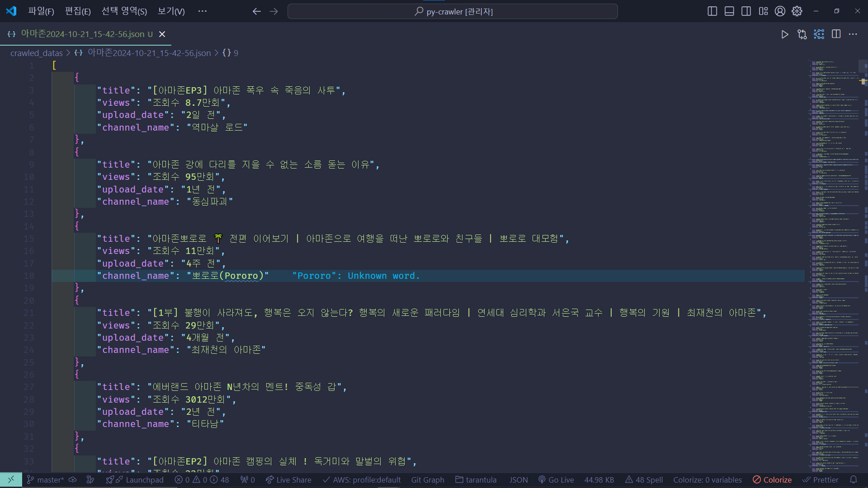
Task: Open the Accounts menu
Action: [780, 11]
